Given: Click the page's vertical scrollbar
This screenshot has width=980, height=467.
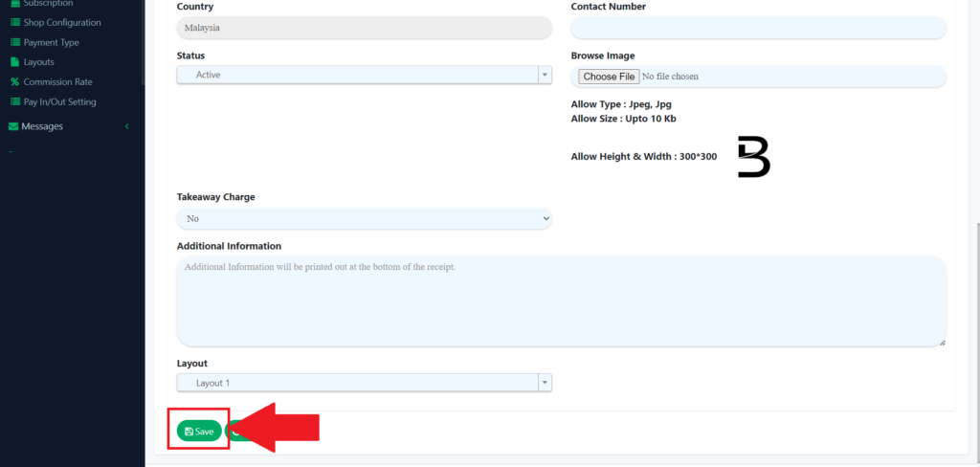Looking at the screenshot, I should coord(975,335).
